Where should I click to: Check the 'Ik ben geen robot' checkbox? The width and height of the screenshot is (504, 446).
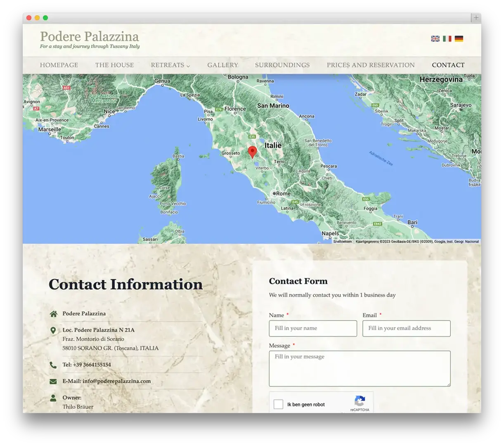(x=279, y=404)
